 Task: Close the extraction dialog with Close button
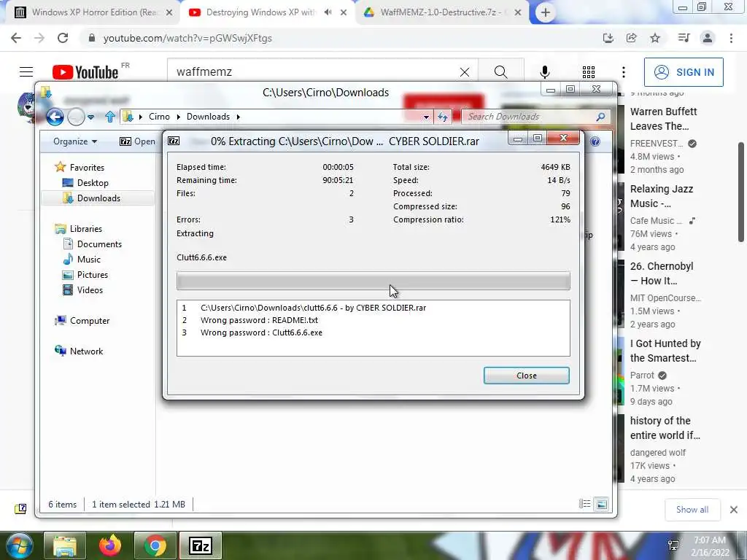[x=527, y=376]
